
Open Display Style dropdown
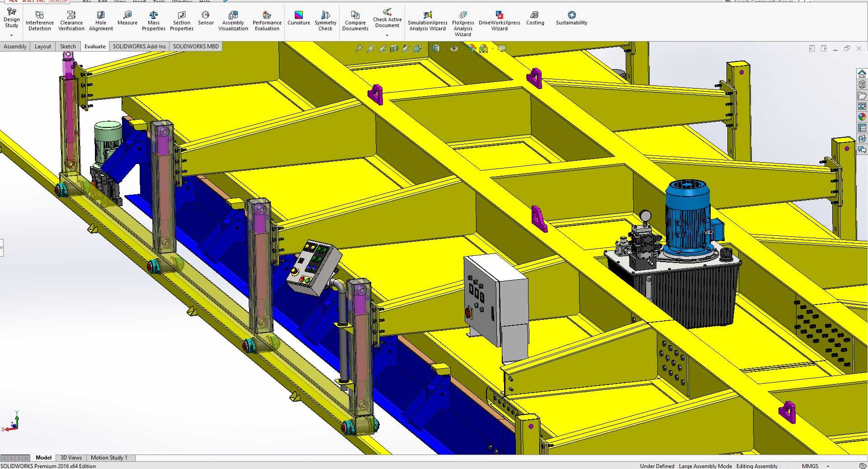tap(436, 48)
